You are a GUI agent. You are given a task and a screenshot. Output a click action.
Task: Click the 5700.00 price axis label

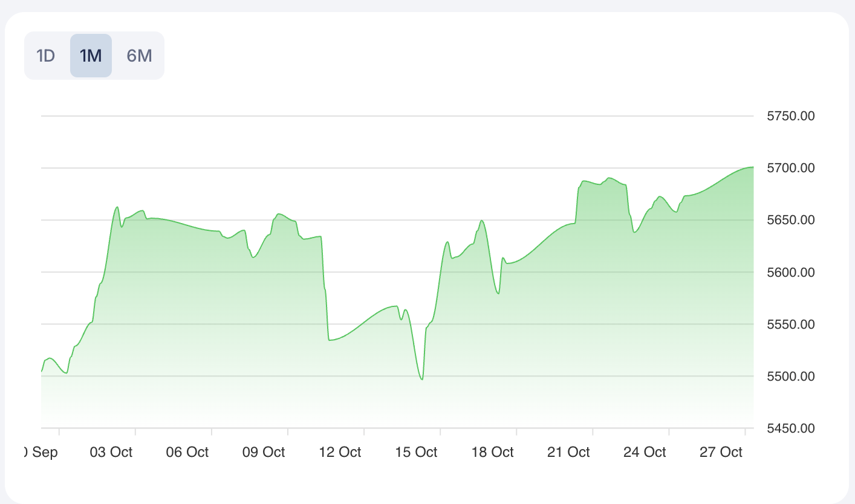pos(790,168)
